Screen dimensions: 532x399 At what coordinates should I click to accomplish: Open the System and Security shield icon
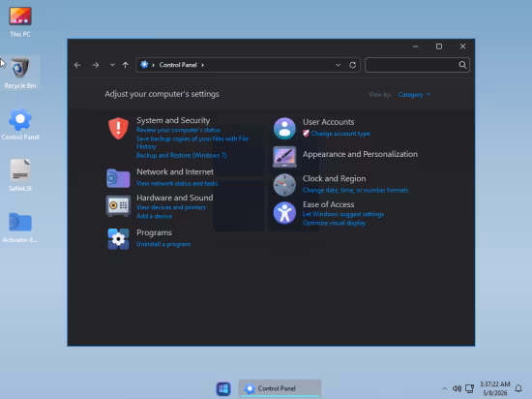tap(118, 129)
